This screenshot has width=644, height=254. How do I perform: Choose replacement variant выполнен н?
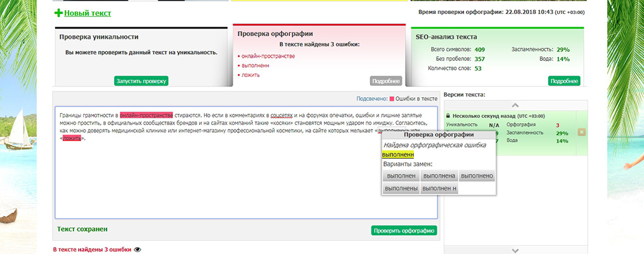(x=439, y=189)
